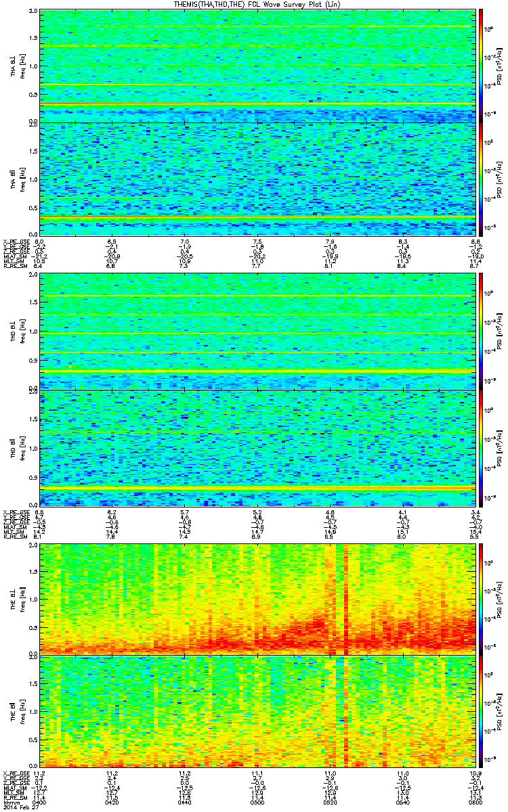Click the THD BII panel PSD color bar
Screen dimensions: 508x812
481,447
